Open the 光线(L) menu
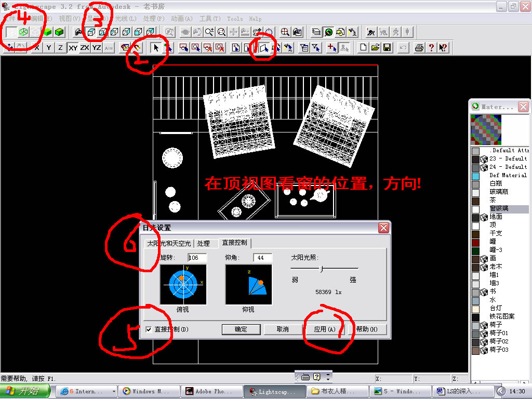Viewport: 532px width, 399px height. point(126,19)
